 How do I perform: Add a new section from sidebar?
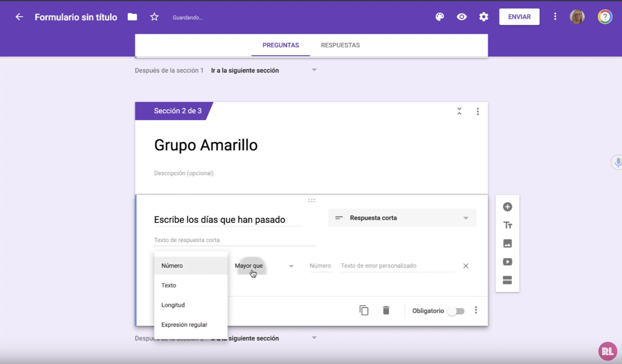507,280
